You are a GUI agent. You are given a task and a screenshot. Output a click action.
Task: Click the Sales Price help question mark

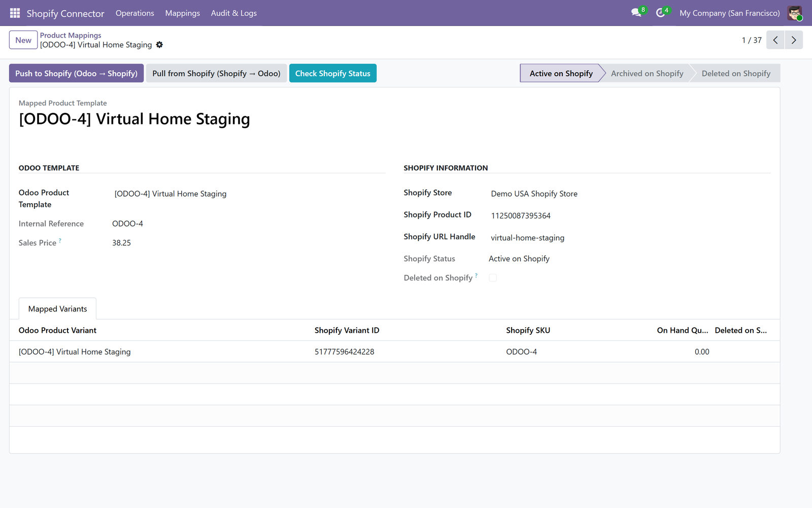pos(60,240)
